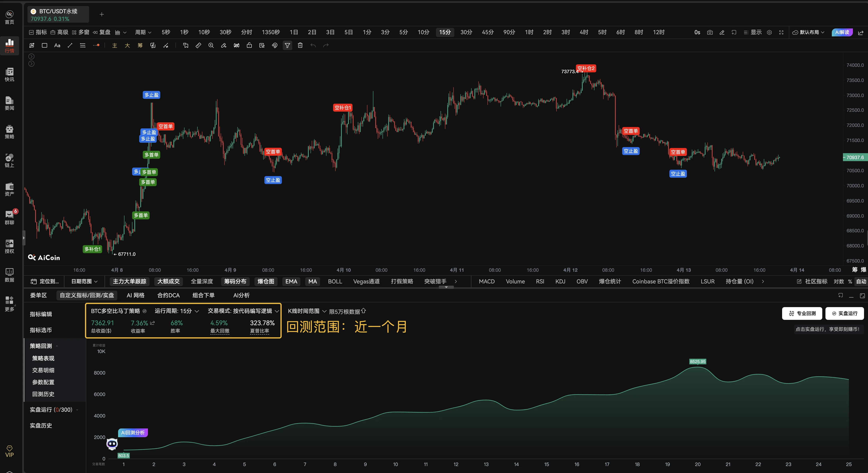Toggle the 主力大单跟踪 indicator

tap(129, 281)
